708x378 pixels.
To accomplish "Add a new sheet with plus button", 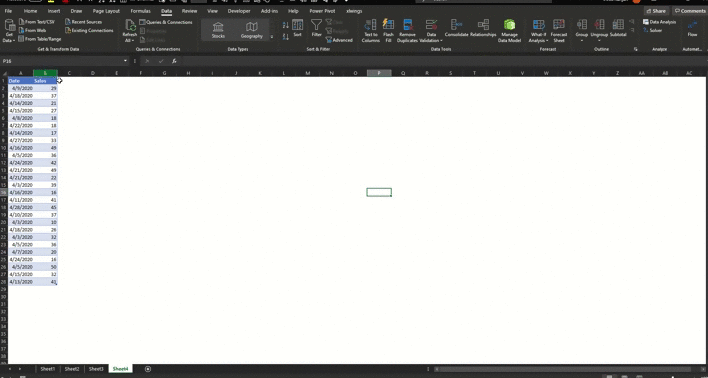I will click(x=148, y=369).
